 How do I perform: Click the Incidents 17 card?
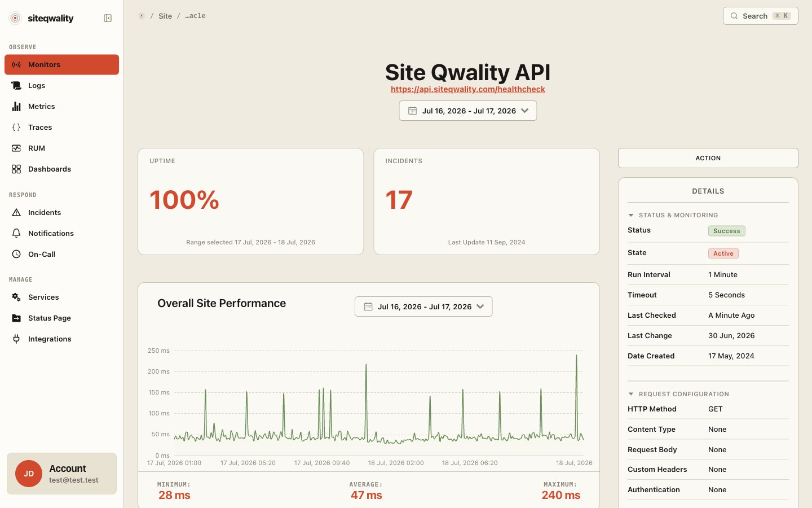point(487,202)
